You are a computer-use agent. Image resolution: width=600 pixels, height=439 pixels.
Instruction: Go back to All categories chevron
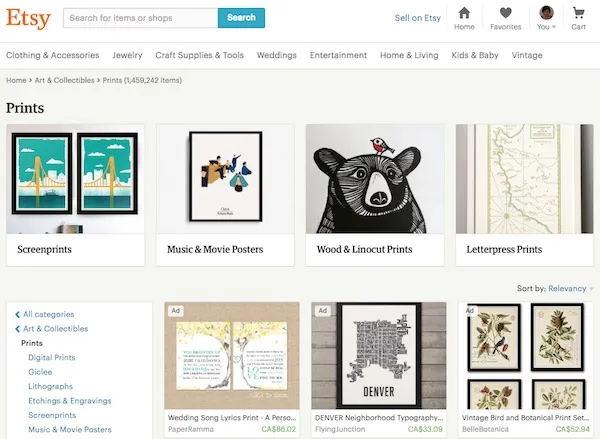[x=17, y=314]
